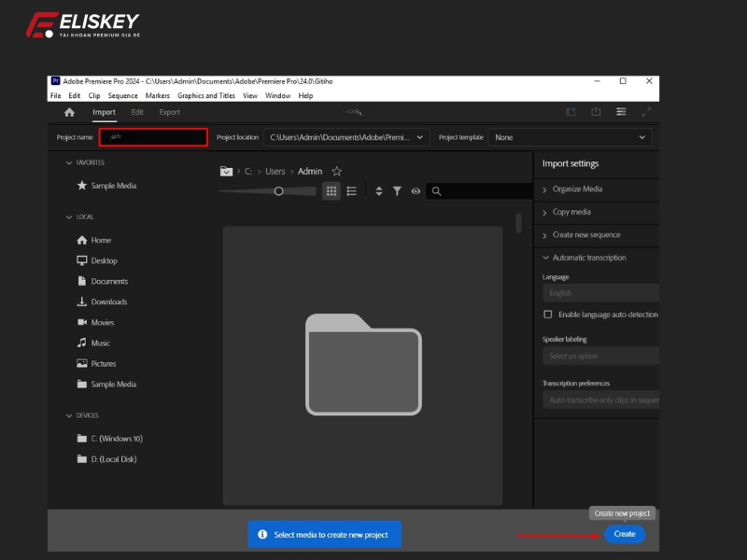Click the Home icon in the header bar
This screenshot has height=560, width=747.
pos(70,111)
